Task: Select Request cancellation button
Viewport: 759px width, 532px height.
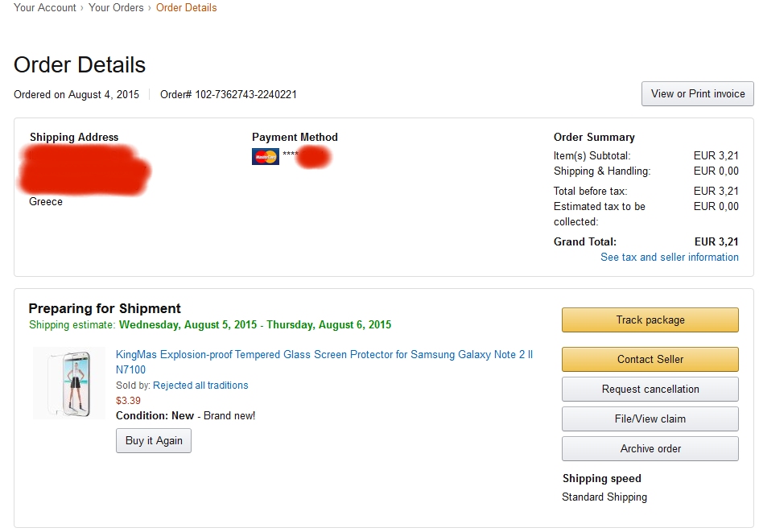Action: tap(650, 390)
